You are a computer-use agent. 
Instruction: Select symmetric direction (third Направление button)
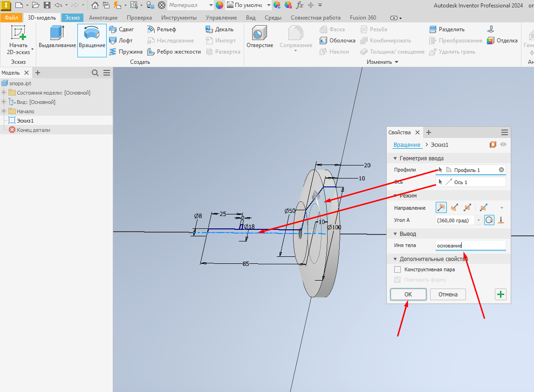point(467,207)
